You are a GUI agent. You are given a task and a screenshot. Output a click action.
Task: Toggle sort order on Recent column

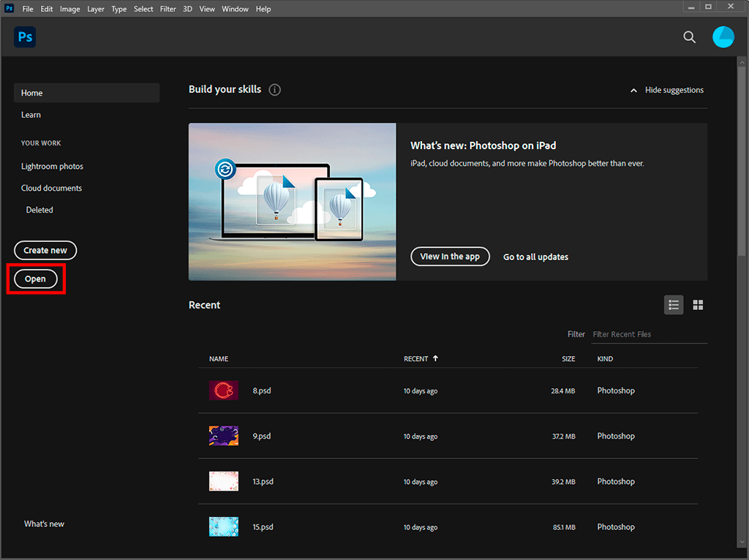point(421,359)
